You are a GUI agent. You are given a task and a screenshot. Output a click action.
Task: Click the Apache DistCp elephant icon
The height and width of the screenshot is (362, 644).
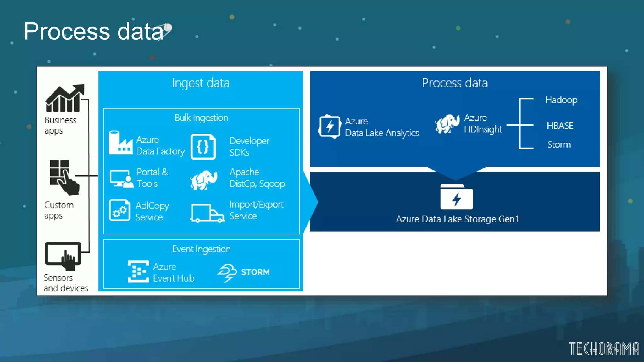(204, 180)
